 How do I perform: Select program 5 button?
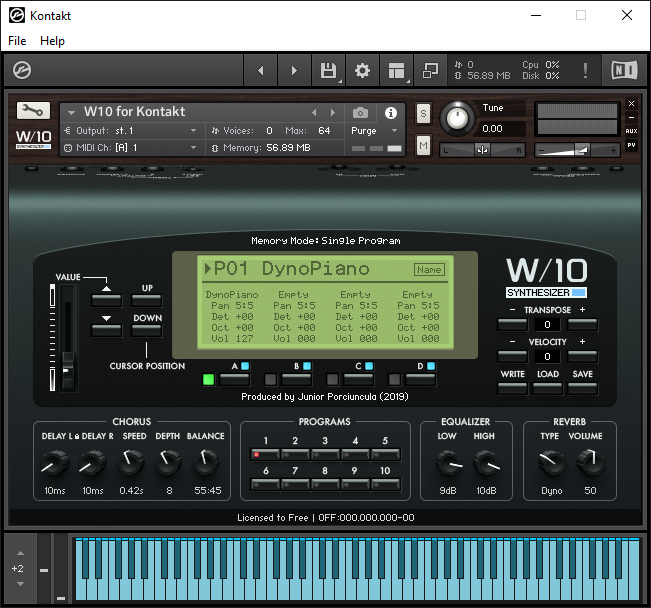tap(385, 454)
